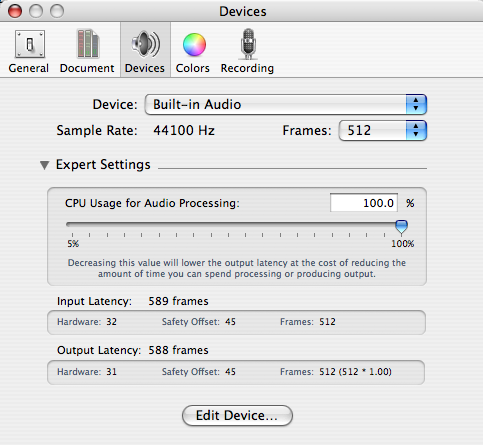
Task: Click the Recording tab label
Action: 247,68
